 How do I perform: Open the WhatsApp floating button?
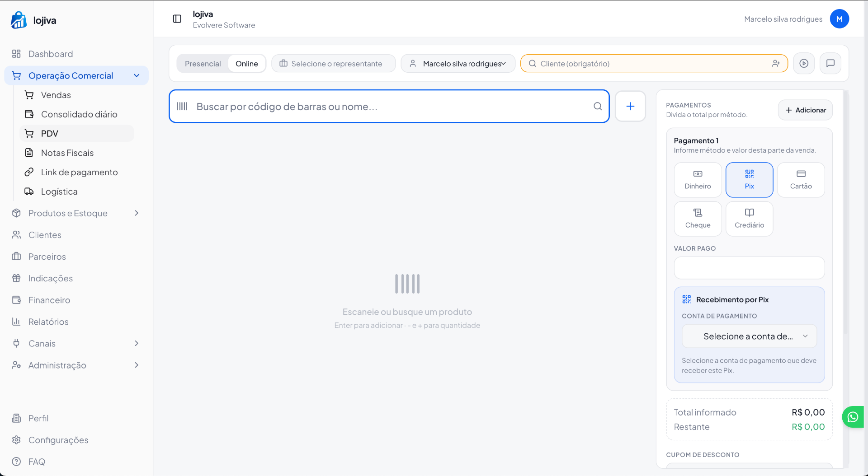click(853, 417)
